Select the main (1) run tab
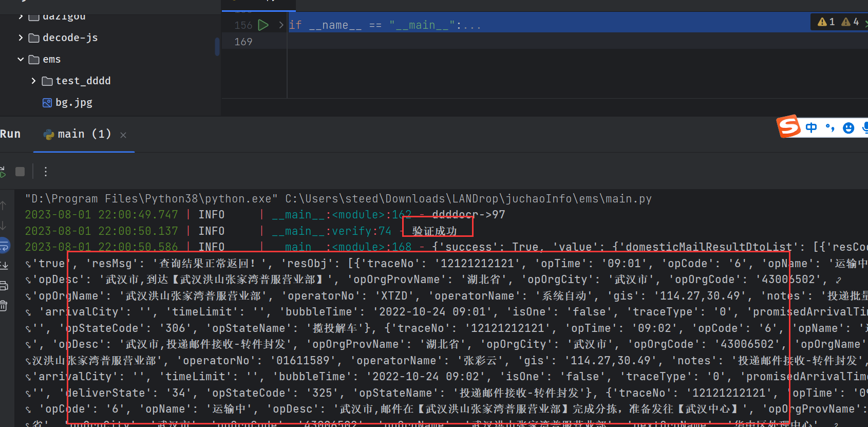The width and height of the screenshot is (868, 427). click(x=84, y=134)
